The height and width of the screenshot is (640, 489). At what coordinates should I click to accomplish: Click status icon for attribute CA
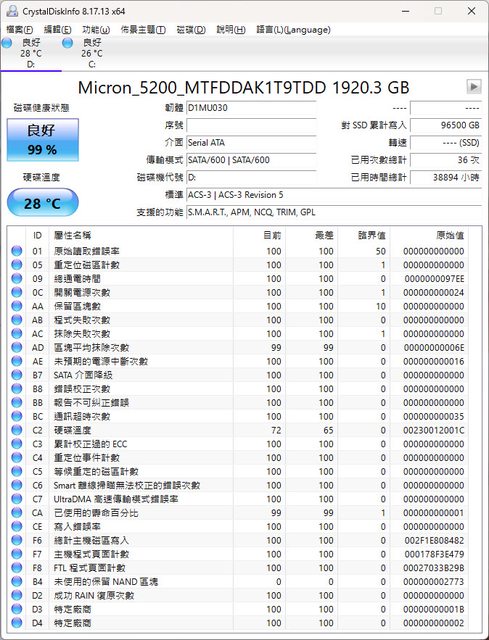point(17,513)
